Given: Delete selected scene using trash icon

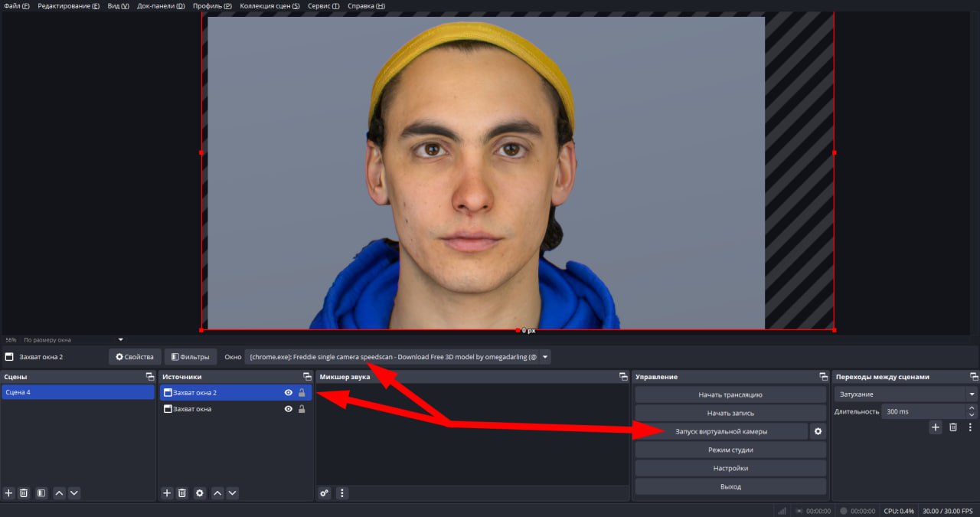Looking at the screenshot, I should pos(24,493).
